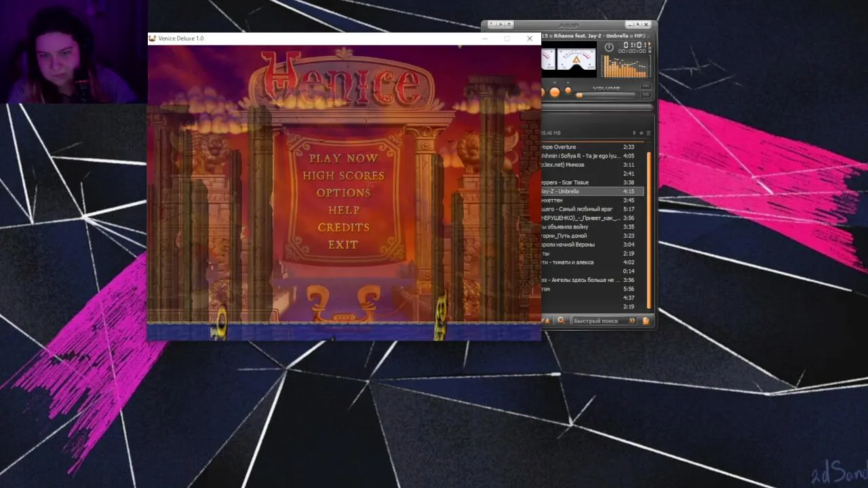Click the large orange play button in AIMP
The height and width of the screenshot is (488, 868).
pos(555,92)
